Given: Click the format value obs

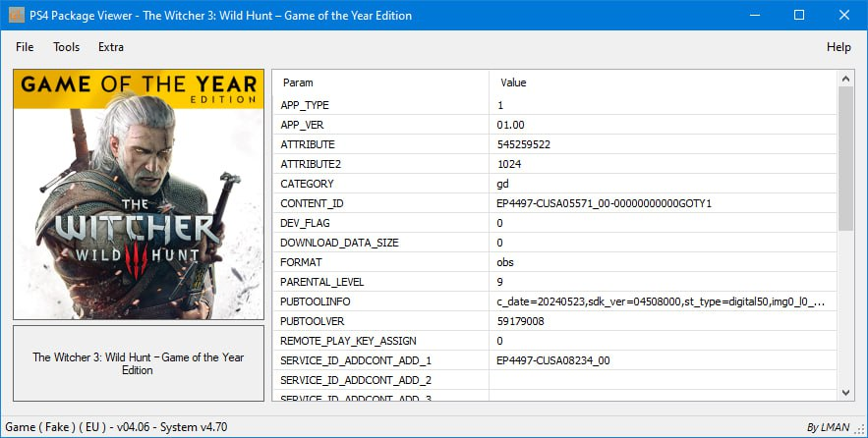Looking at the screenshot, I should (505, 262).
